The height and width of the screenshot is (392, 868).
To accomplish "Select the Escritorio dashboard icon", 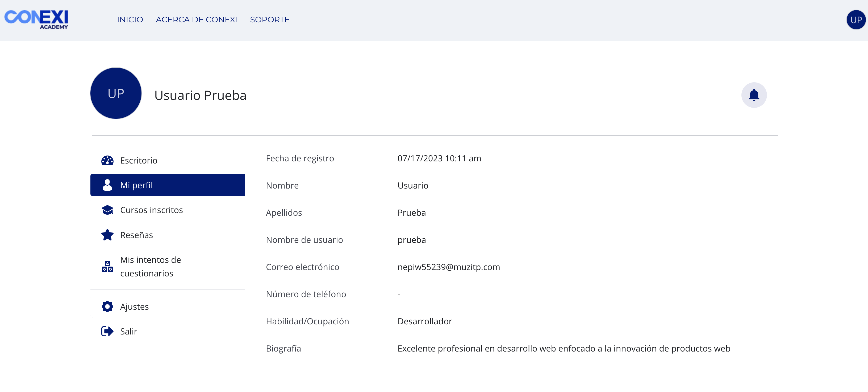I will click(107, 160).
